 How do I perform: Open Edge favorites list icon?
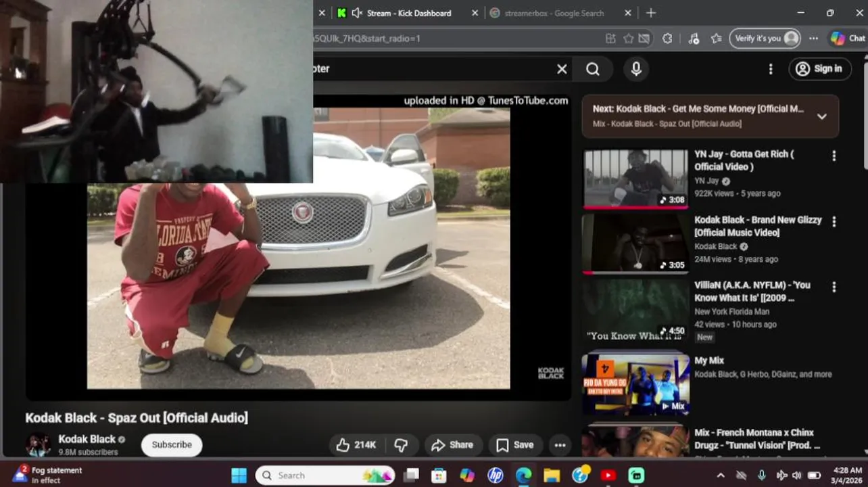coord(717,39)
